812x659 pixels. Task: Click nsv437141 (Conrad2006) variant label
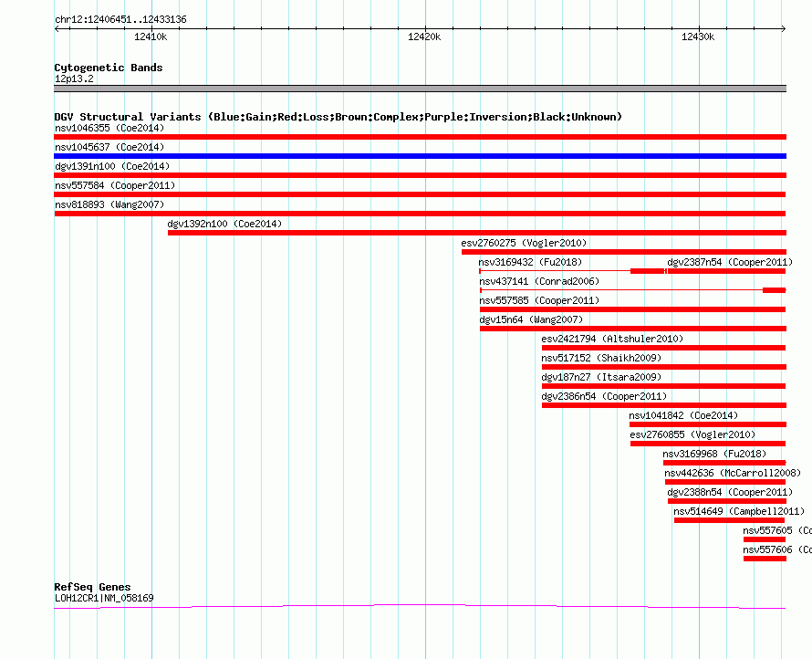pyautogui.click(x=539, y=281)
